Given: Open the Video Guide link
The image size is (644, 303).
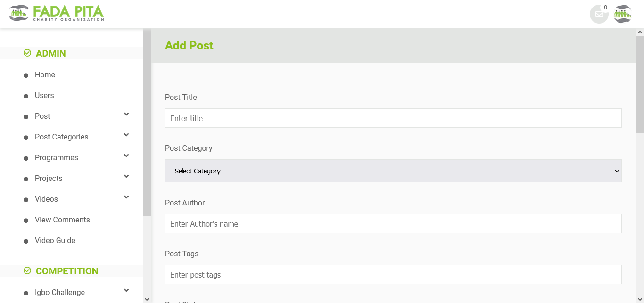Looking at the screenshot, I should point(55,241).
